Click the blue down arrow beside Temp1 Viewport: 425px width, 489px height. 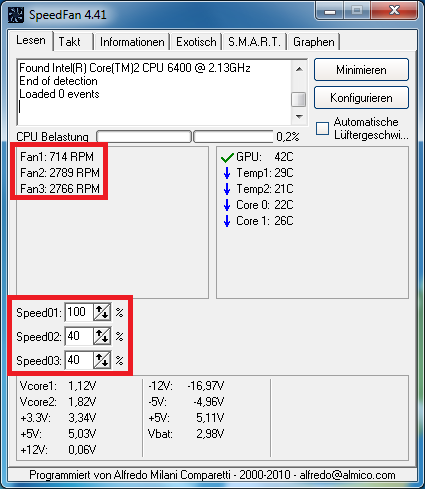(227, 173)
